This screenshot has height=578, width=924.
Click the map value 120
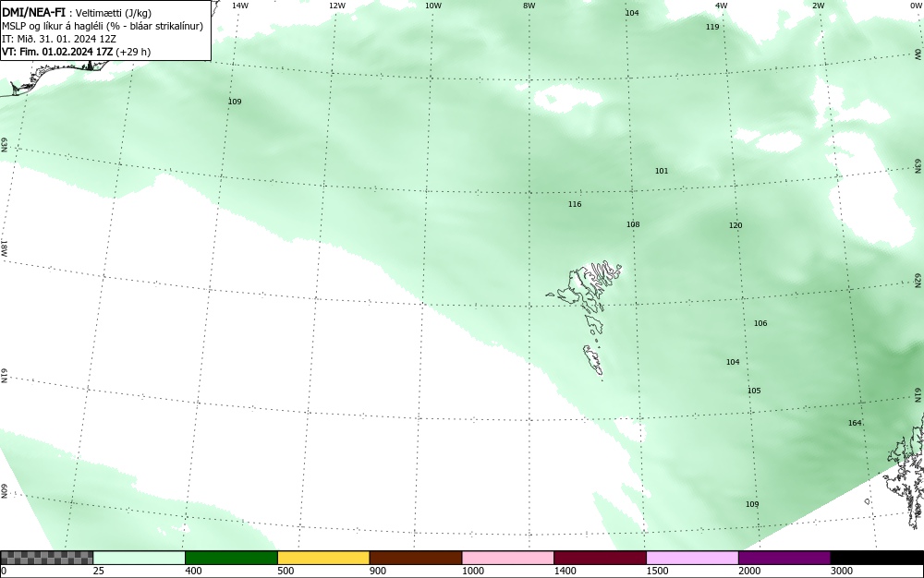pos(736,225)
